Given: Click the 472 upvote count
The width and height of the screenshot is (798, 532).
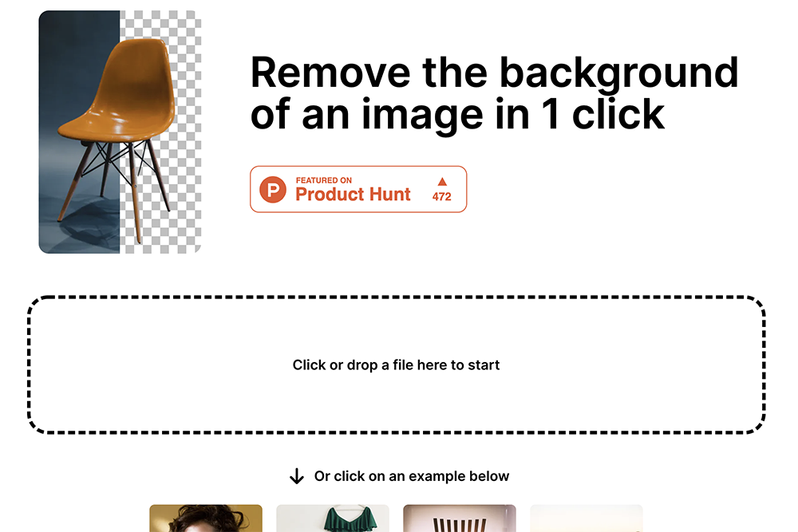Looking at the screenshot, I should click(442, 196).
